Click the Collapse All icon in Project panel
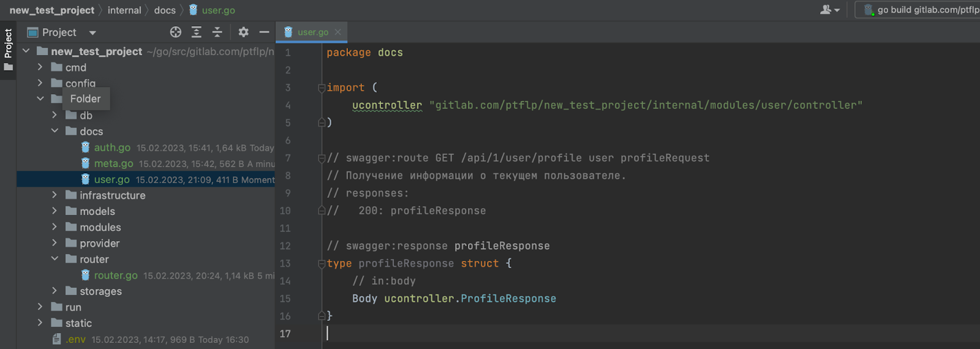The height and width of the screenshot is (349, 980). click(x=217, y=32)
